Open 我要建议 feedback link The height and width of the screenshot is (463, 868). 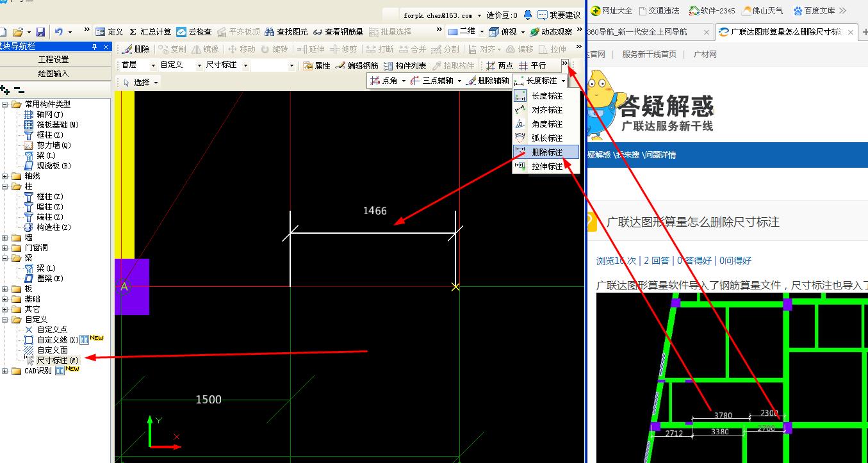click(559, 15)
